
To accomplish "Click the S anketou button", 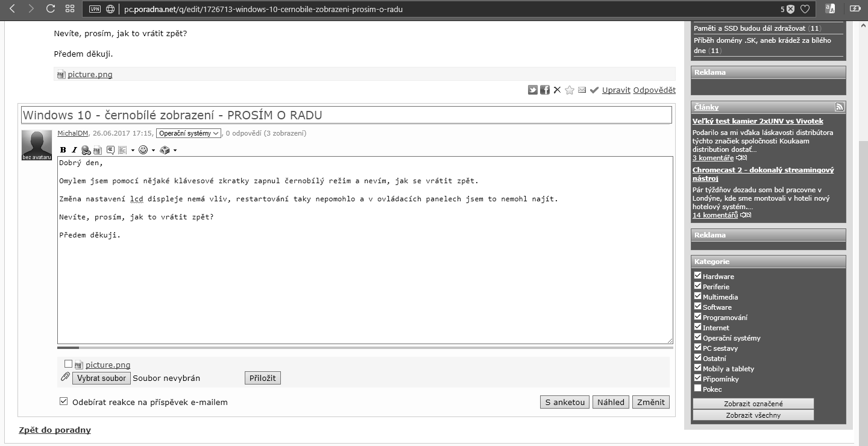I will coord(565,402).
